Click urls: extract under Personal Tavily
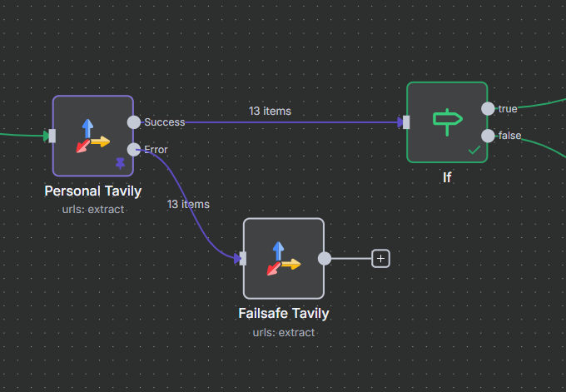Viewport: 566px width, 392px height. [93, 210]
